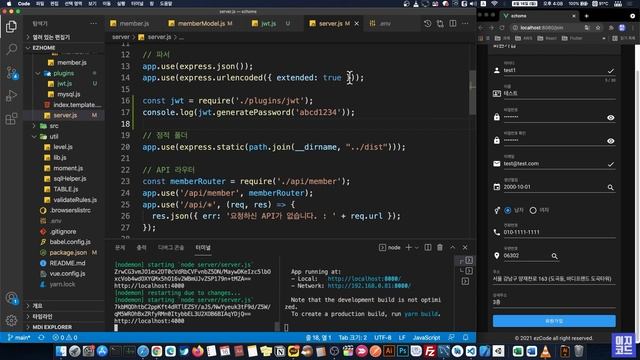Maximize the terminal panel with up chevron

453,247
